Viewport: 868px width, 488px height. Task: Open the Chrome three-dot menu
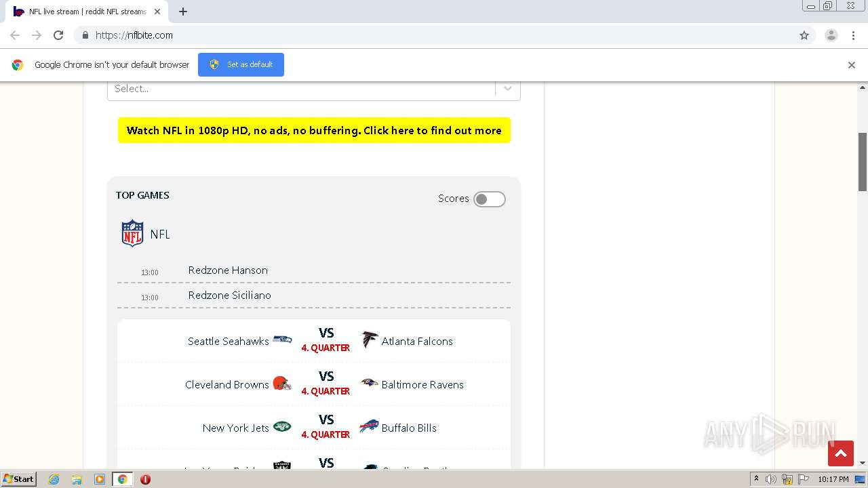853,35
